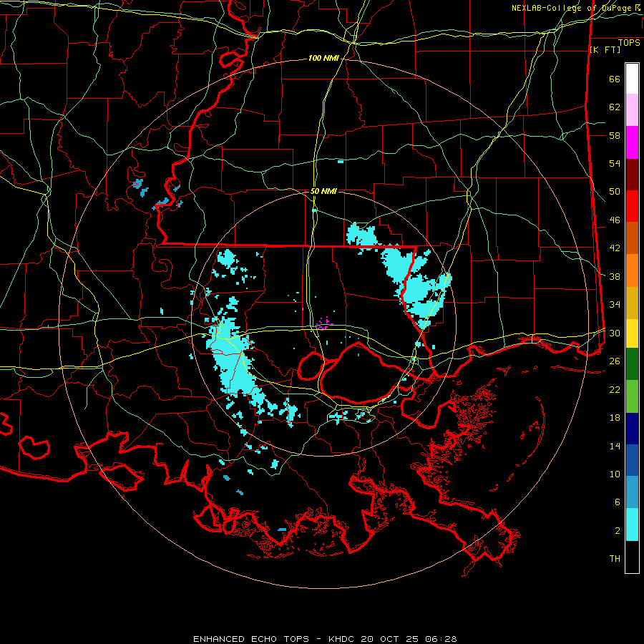Image resolution: width=644 pixels, height=644 pixels.
Task: Click the 46 legend value
Action: (615, 220)
